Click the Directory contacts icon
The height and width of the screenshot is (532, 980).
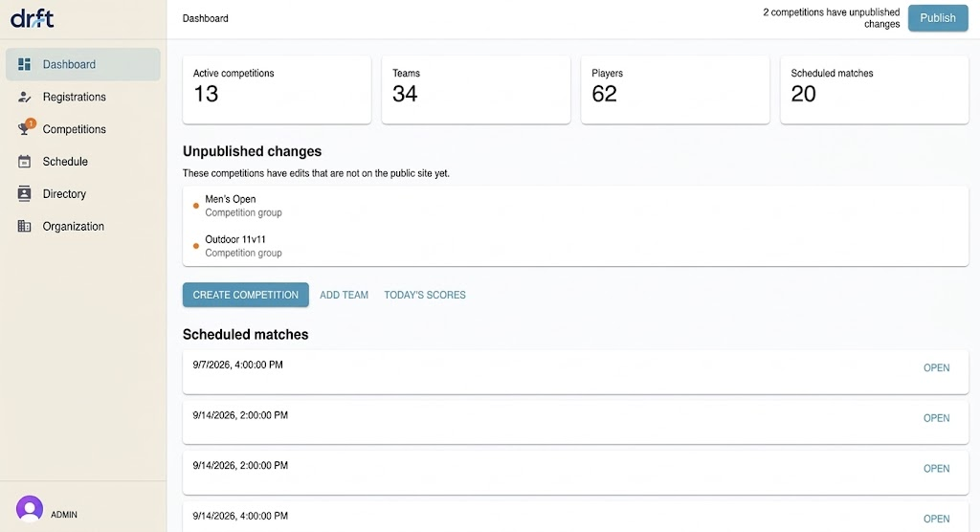click(24, 194)
